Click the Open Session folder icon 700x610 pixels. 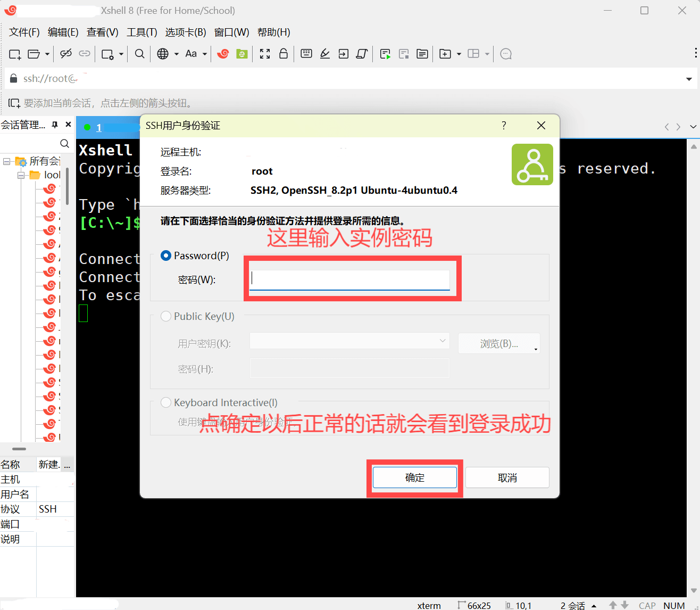[x=34, y=54]
